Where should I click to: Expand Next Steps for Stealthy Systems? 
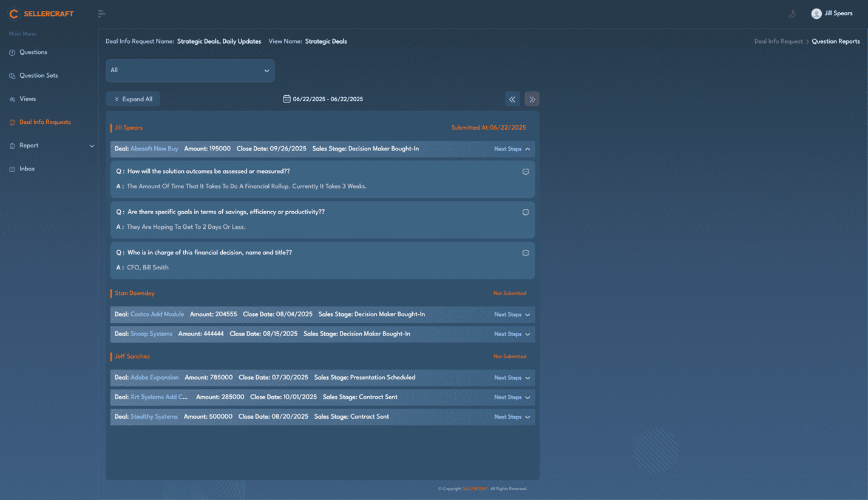coord(512,417)
